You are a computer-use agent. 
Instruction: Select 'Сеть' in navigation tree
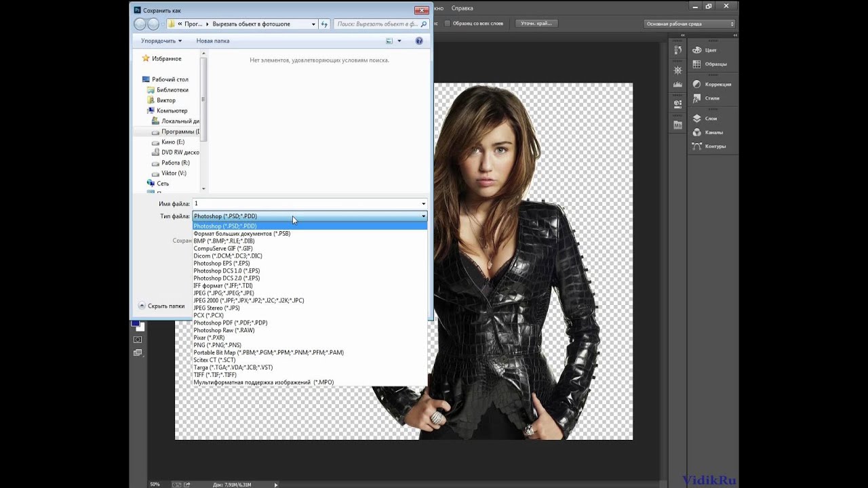[x=163, y=184]
